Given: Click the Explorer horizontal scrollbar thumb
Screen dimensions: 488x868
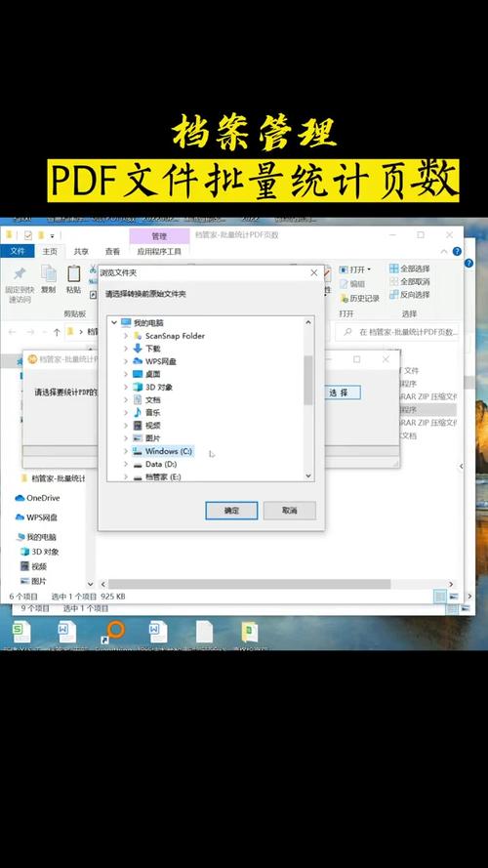Looking at the screenshot, I should click(249, 584).
